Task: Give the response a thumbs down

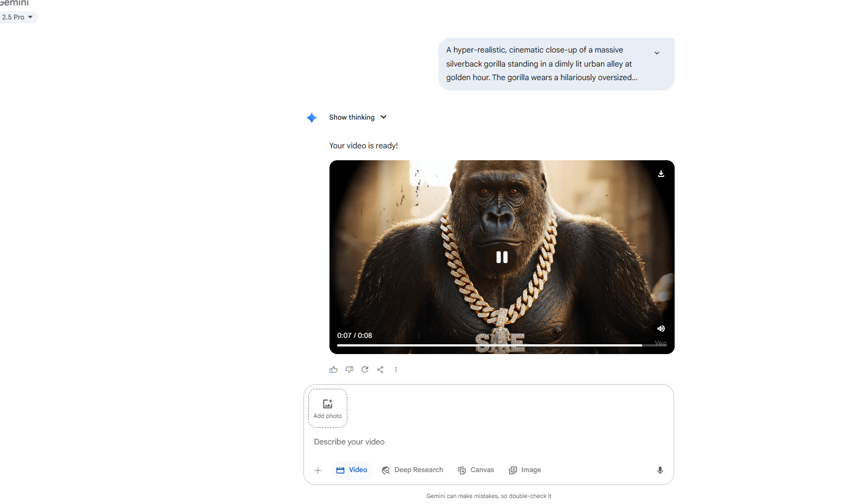Action: [x=350, y=370]
